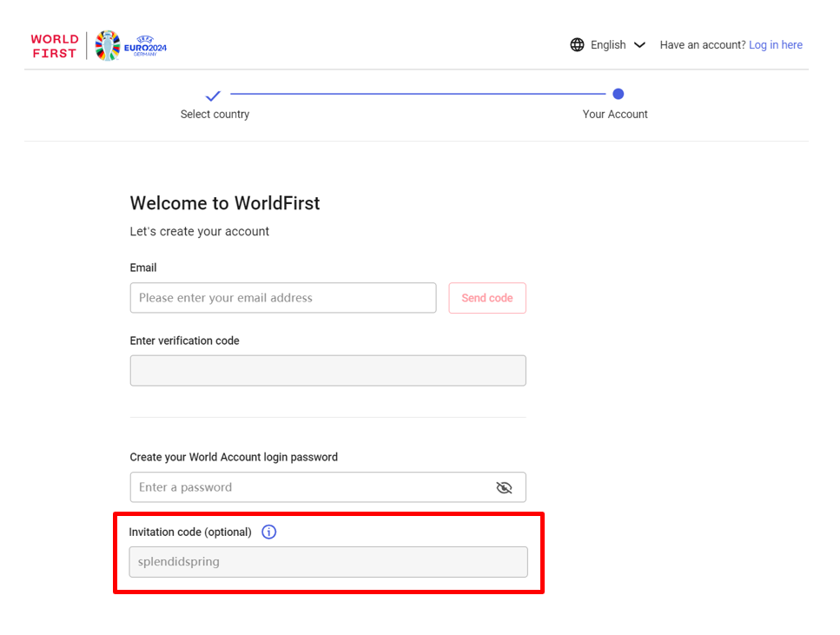Toggle password visibility with the eye icon
This screenshot has width=840, height=635.
coord(504,487)
